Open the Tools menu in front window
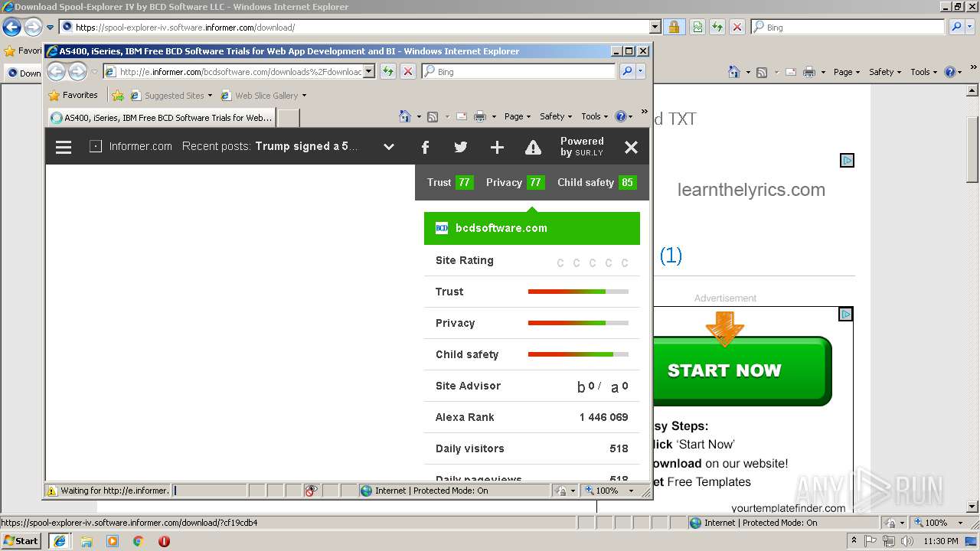The image size is (980, 551). point(594,116)
